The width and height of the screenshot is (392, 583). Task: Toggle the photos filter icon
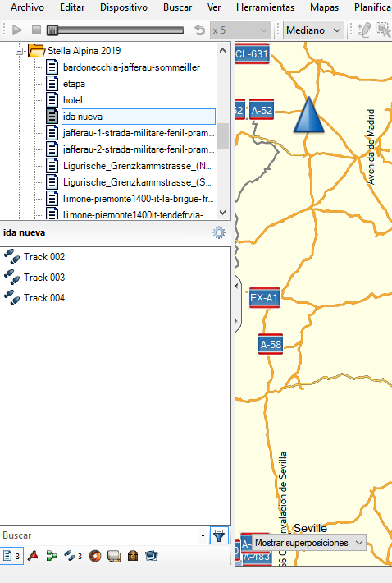[152, 556]
